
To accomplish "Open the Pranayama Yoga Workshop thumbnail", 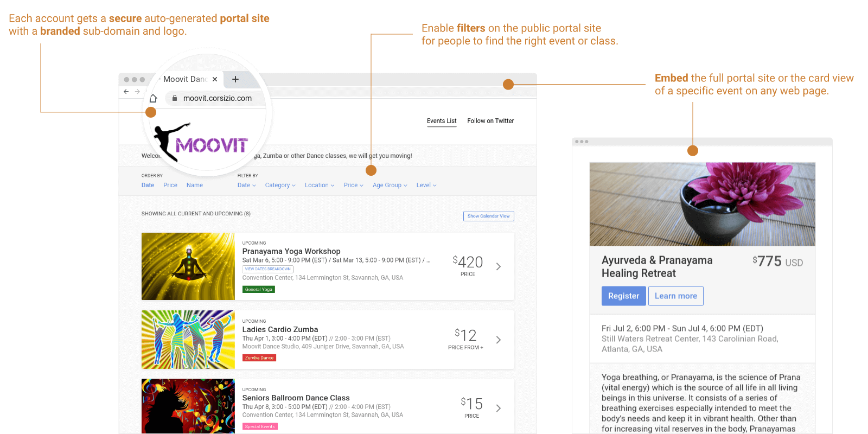I will click(x=188, y=266).
